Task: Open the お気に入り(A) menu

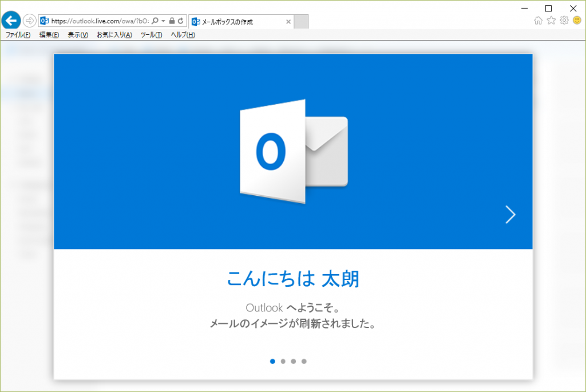Action: pyautogui.click(x=114, y=35)
